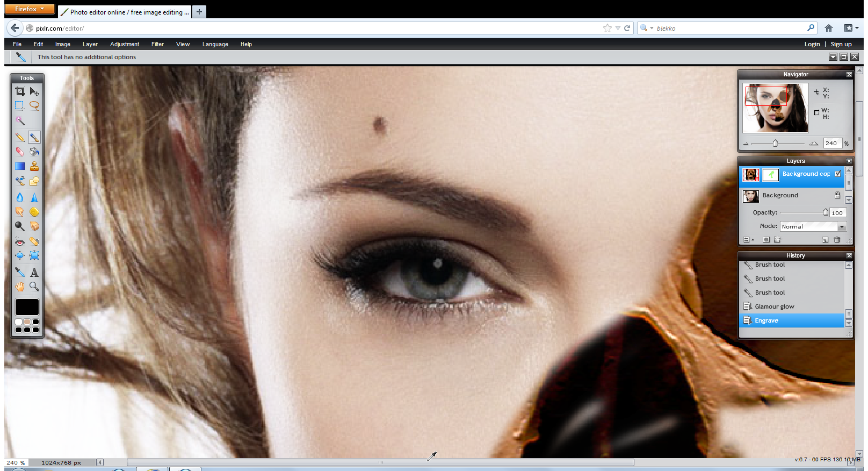Select the Color Picker eyedropper tool
Viewport: 868px width, 471px height.
[x=20, y=272]
